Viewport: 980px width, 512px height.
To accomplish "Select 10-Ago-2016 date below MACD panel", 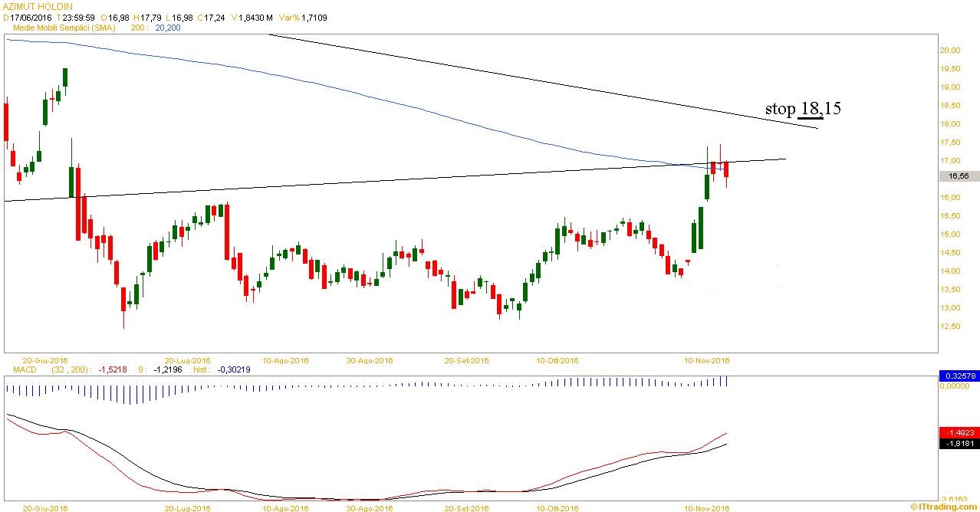I will (285, 507).
